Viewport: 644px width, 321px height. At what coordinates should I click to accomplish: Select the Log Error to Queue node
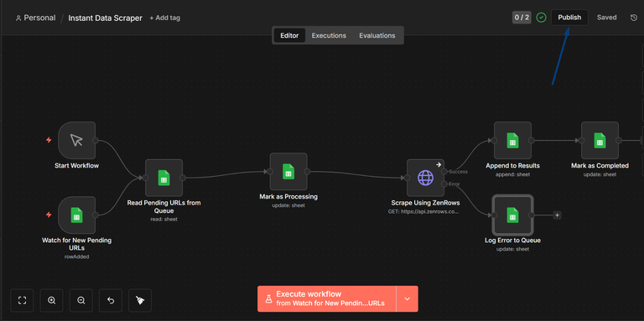512,215
